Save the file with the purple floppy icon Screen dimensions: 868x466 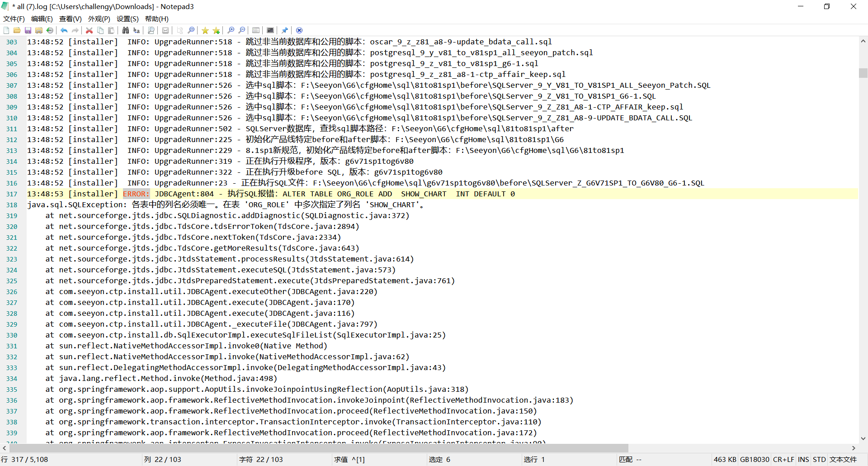pos(28,30)
